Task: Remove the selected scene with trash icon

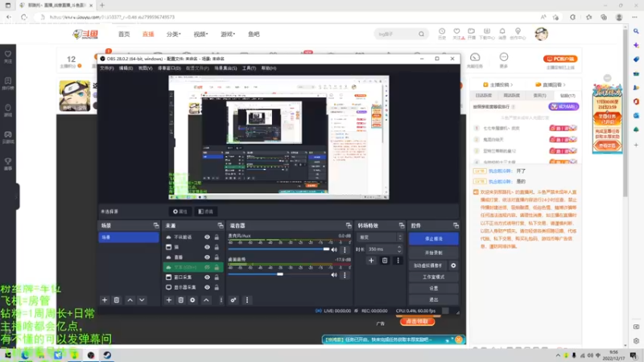Action: coord(117,300)
